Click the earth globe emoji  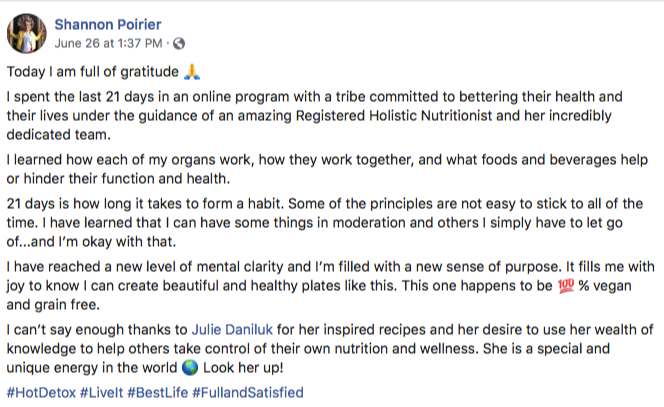tap(189, 367)
